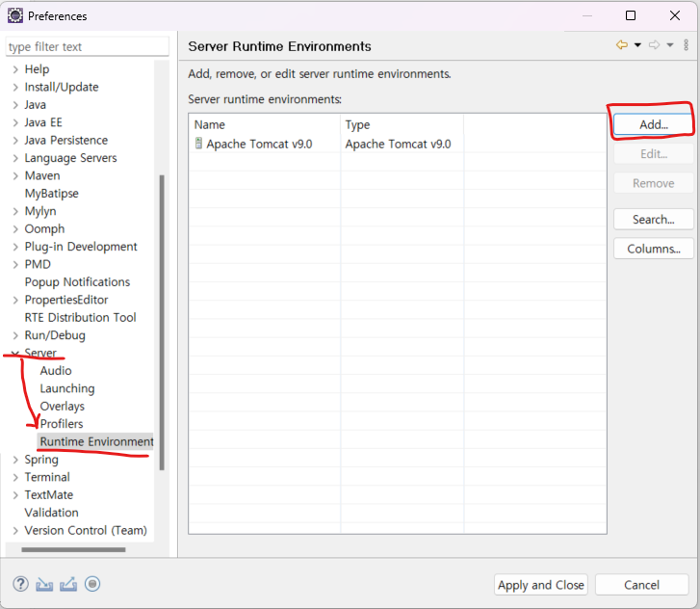
Task: Click the type filter text field
Action: pyautogui.click(x=87, y=46)
